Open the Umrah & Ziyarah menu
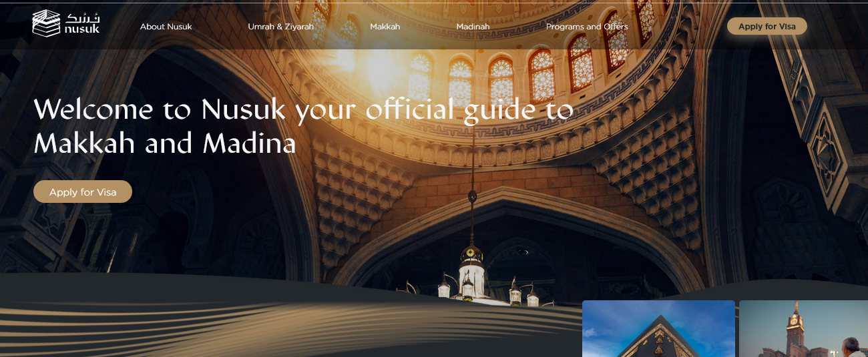 click(280, 27)
